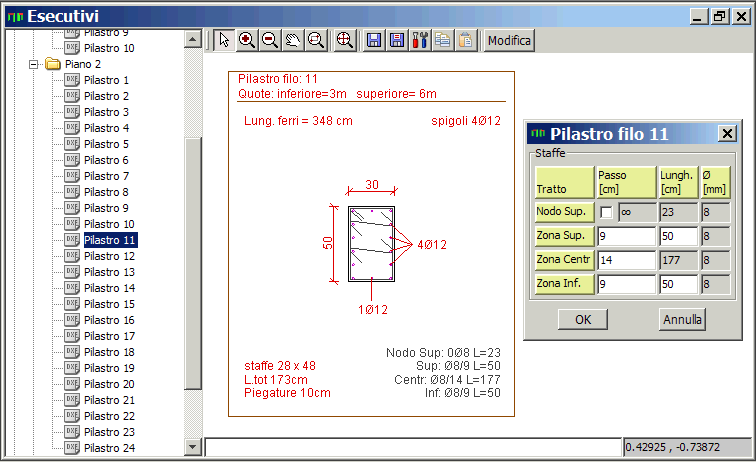Click the command input bar at the bottom
The width and height of the screenshot is (756, 462).
pos(413,447)
